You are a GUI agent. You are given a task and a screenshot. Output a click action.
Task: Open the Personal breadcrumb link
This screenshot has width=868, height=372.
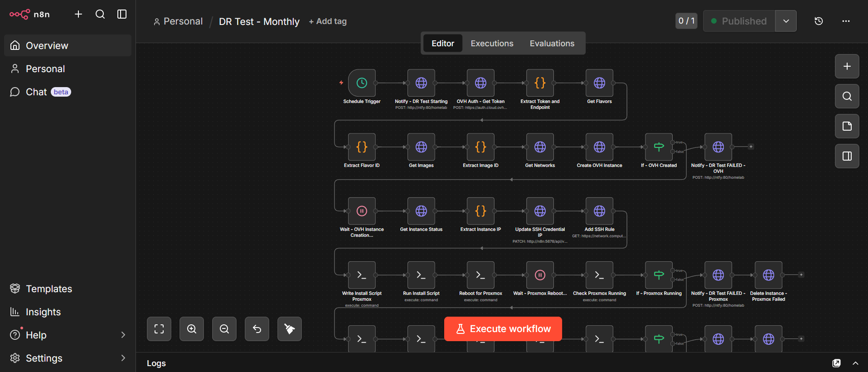178,21
